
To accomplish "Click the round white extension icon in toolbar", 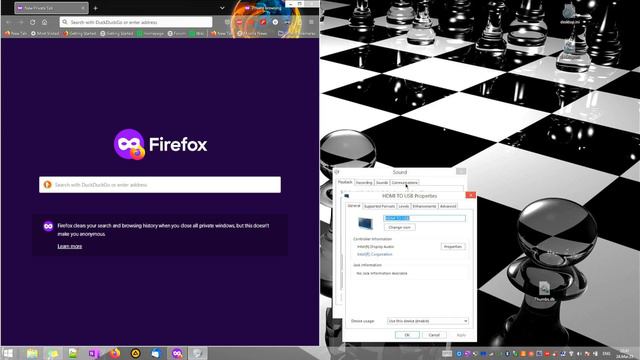I will pyautogui.click(x=276, y=22).
